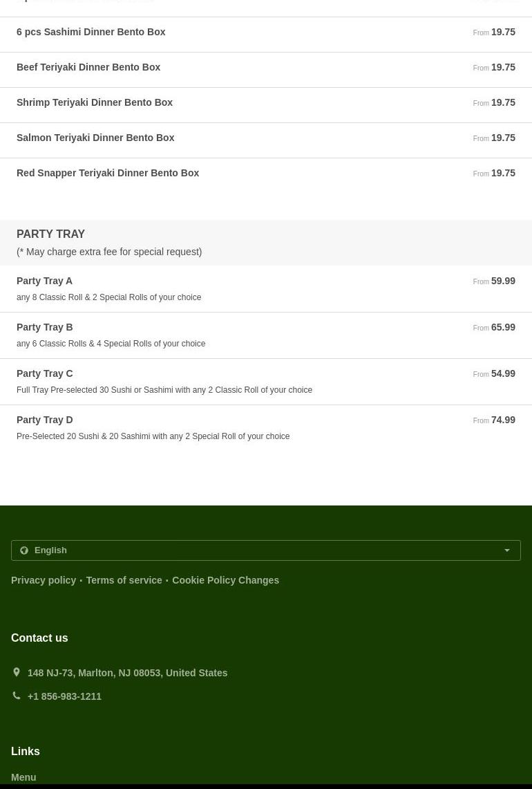
Task: Open the Terms of service link
Action: tap(124, 580)
